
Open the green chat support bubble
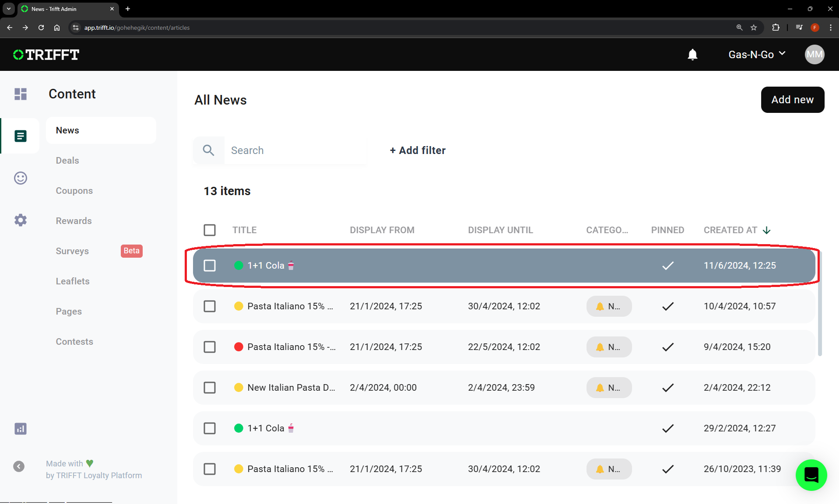click(811, 475)
